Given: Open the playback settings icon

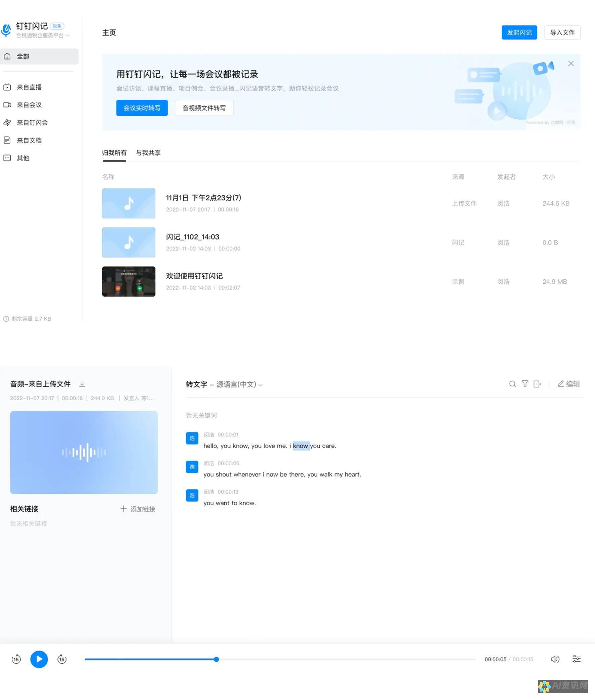Looking at the screenshot, I should point(577,658).
